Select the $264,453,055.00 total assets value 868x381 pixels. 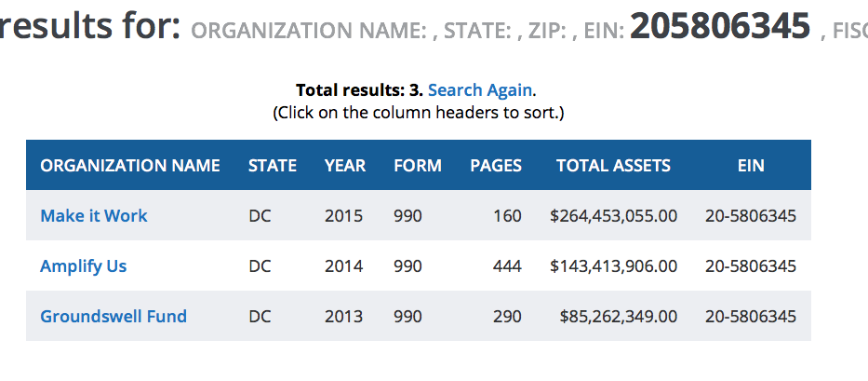pos(613,216)
